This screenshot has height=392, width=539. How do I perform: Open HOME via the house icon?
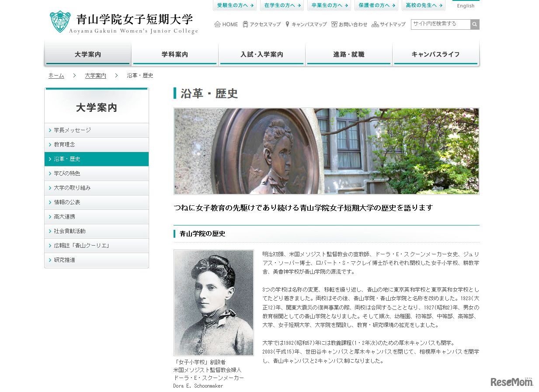point(217,24)
